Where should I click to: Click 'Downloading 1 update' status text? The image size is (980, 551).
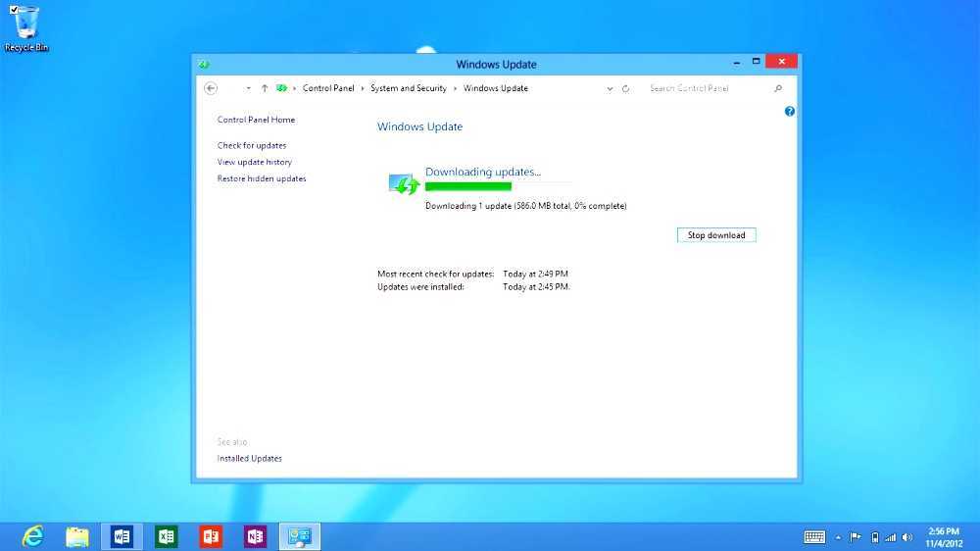click(525, 206)
